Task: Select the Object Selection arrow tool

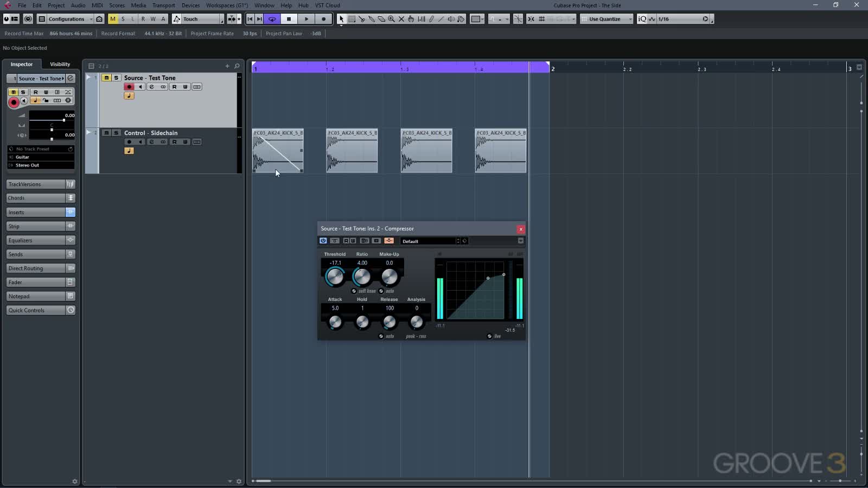Action: point(341,18)
